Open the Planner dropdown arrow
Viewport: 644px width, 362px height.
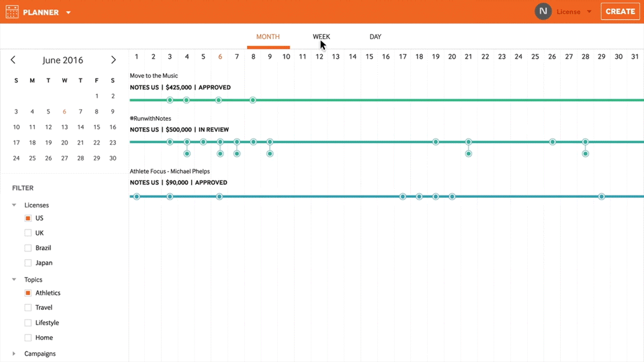pos(68,13)
